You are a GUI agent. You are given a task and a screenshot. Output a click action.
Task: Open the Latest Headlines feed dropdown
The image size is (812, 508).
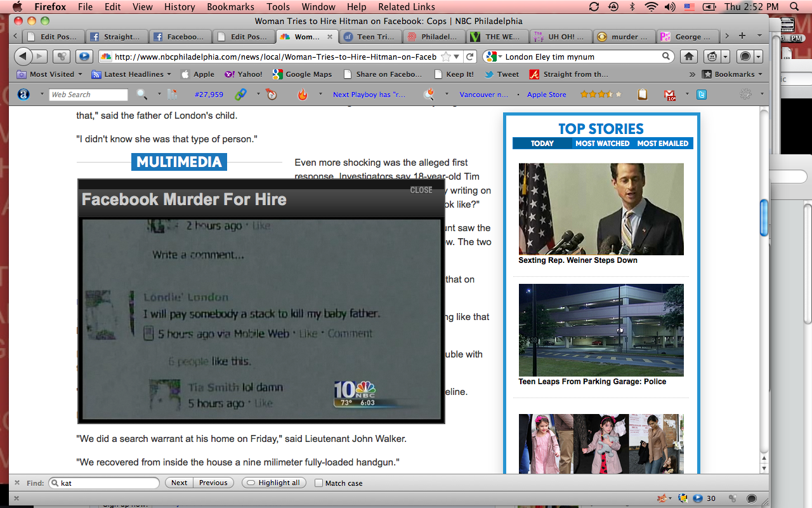132,74
